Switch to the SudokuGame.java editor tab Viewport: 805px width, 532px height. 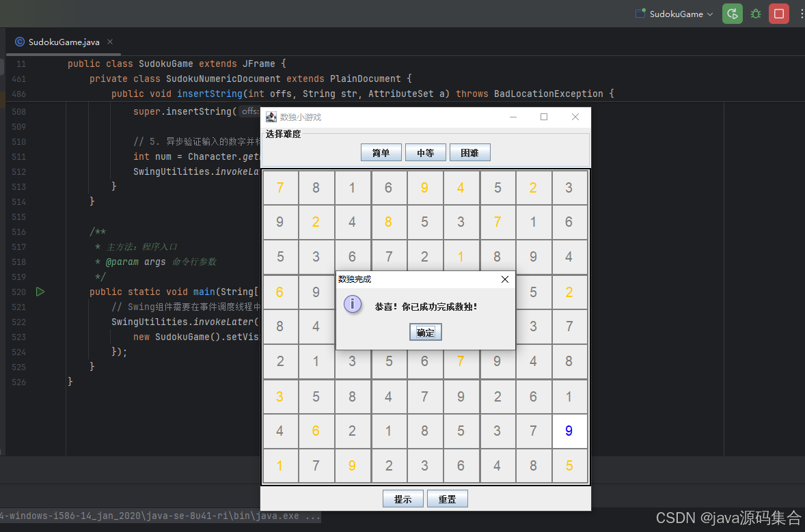pos(64,42)
